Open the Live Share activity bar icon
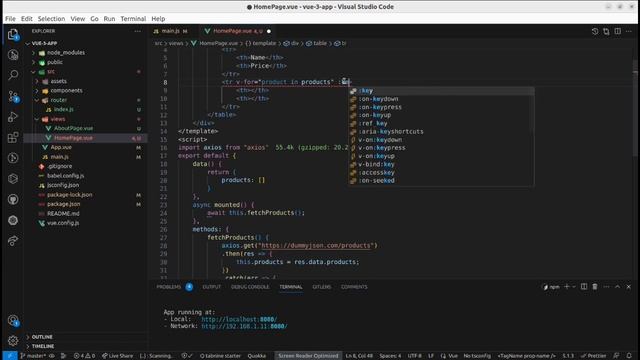640x360 pixels. point(13,241)
